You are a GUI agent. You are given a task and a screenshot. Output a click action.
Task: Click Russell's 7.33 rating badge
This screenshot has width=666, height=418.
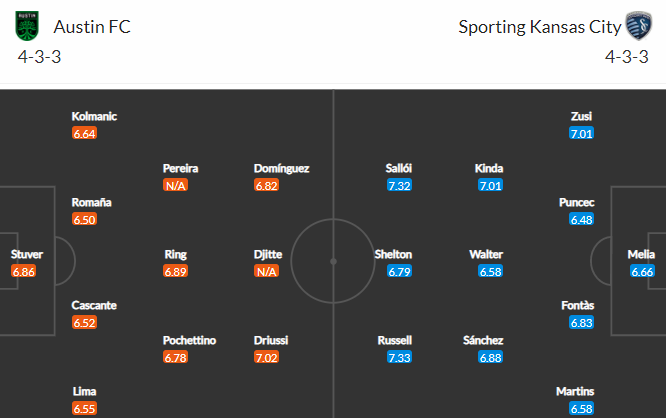coord(399,357)
